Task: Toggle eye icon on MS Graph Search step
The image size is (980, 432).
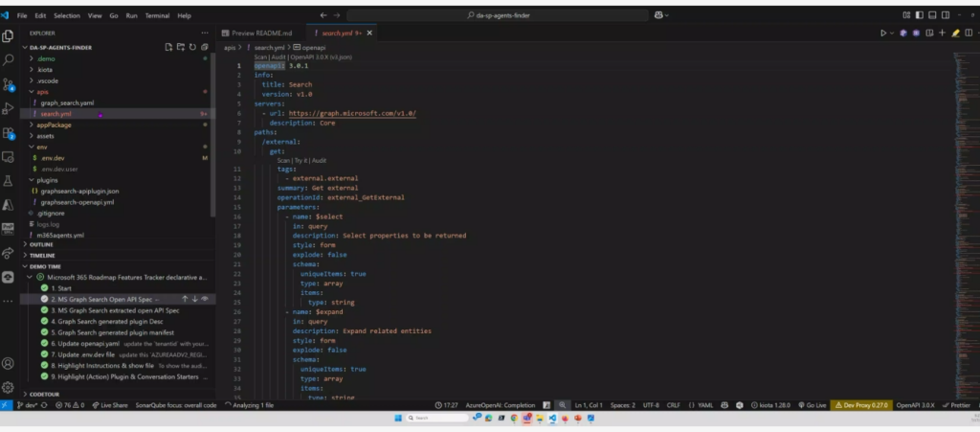Action: [x=205, y=300]
